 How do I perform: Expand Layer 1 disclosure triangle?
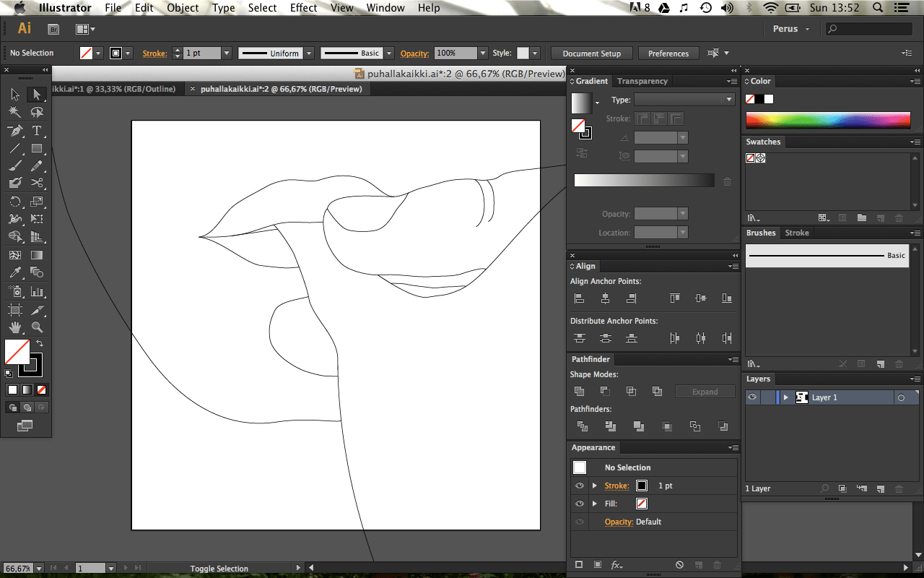786,397
